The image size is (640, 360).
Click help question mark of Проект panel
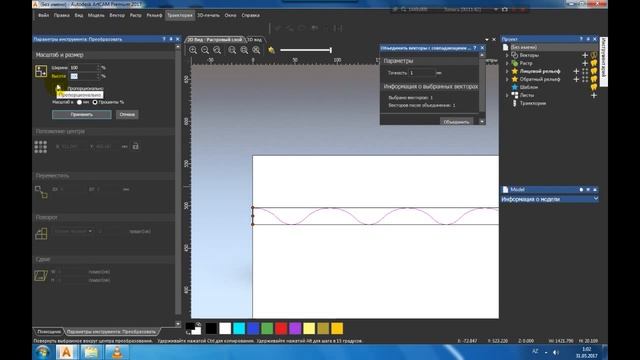point(581,39)
